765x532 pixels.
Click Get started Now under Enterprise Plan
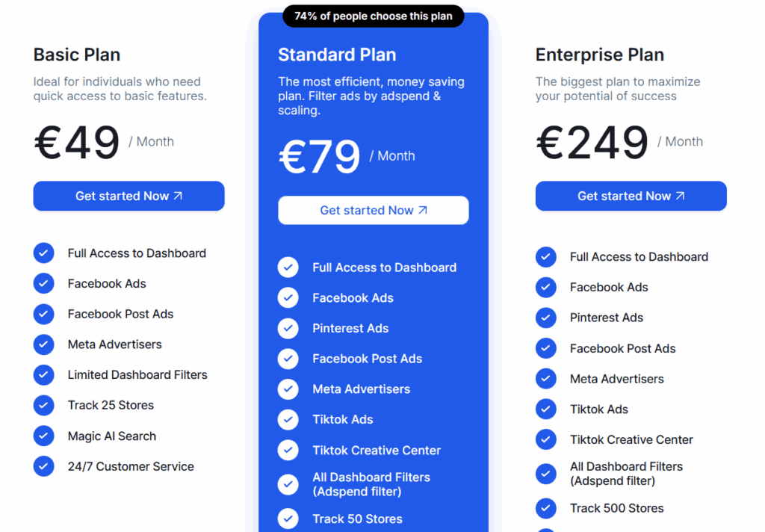(631, 196)
